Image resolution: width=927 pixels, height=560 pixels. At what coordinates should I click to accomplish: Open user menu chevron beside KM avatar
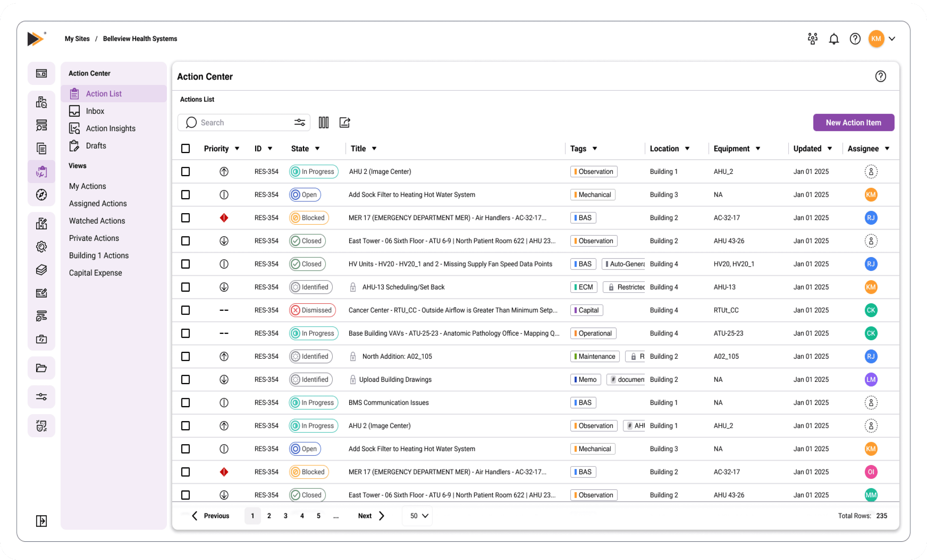point(892,39)
